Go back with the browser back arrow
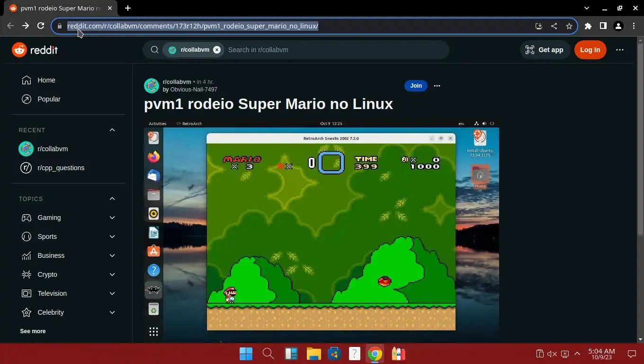Viewport: 644px width, 364px height. click(10, 26)
